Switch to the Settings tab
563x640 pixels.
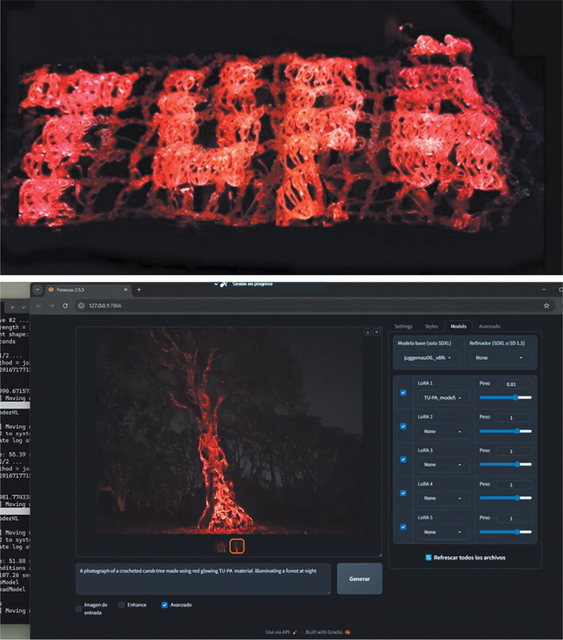pos(403,327)
